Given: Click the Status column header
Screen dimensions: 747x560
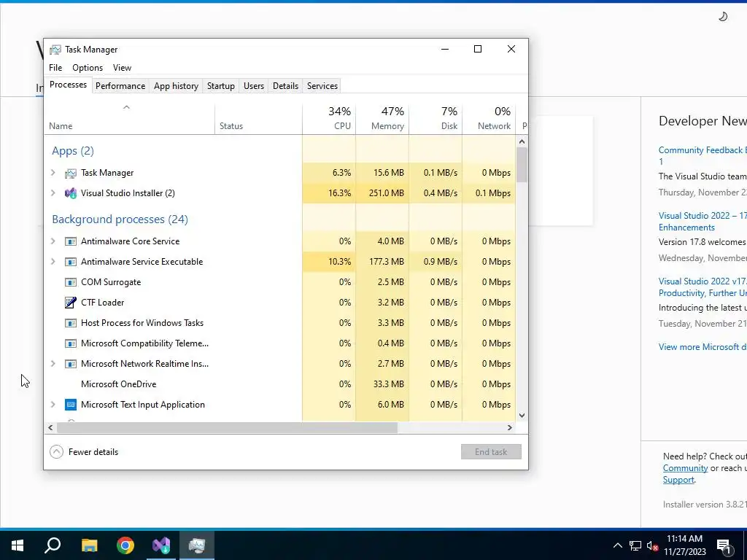Looking at the screenshot, I should (259, 119).
